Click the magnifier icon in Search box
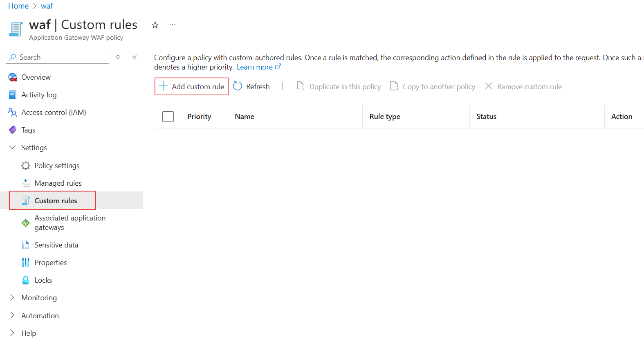 click(x=13, y=57)
